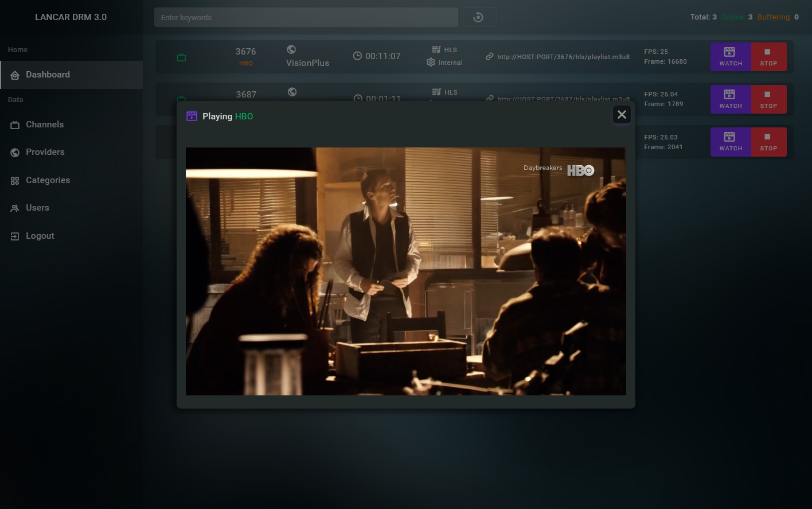Click the refresh icon beside search bar

tap(478, 17)
